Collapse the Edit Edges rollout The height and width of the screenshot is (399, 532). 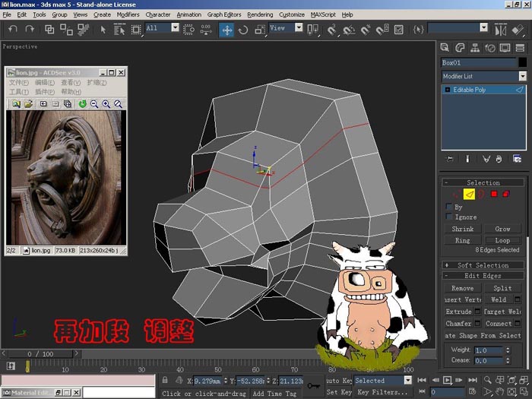click(483, 275)
